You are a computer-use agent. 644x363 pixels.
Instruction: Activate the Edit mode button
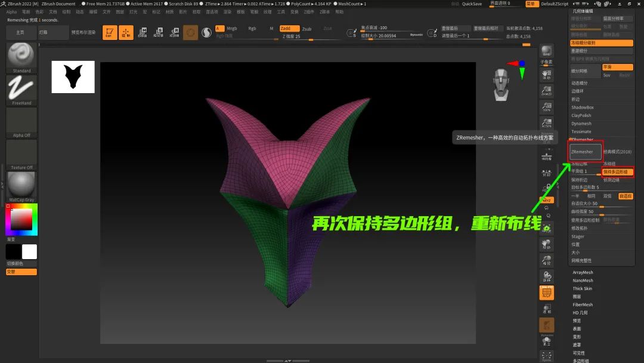coord(110,33)
